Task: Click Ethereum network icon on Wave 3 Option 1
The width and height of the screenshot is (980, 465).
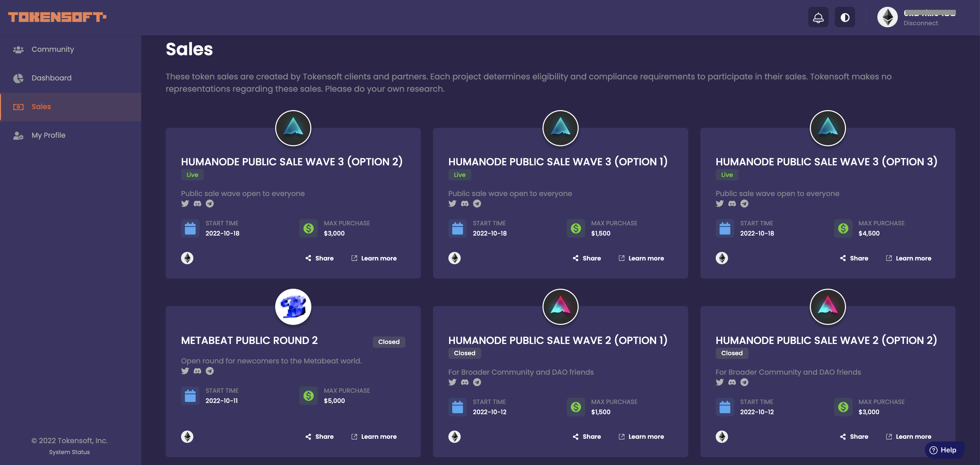Action: [455, 258]
